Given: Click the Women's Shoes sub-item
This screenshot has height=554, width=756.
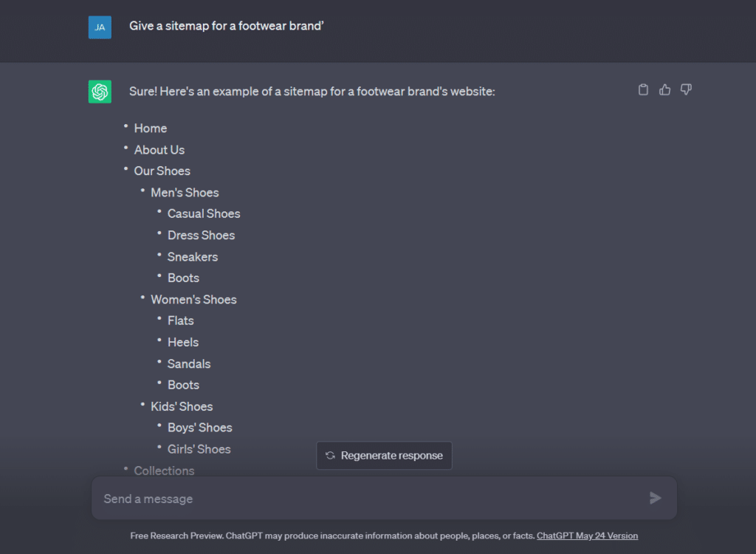Looking at the screenshot, I should pyautogui.click(x=193, y=300).
